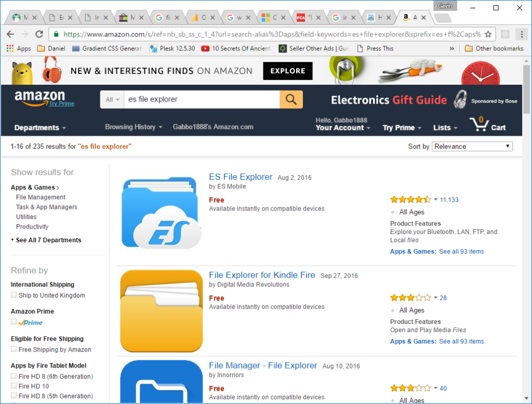Click the browser forward arrow

(25, 34)
